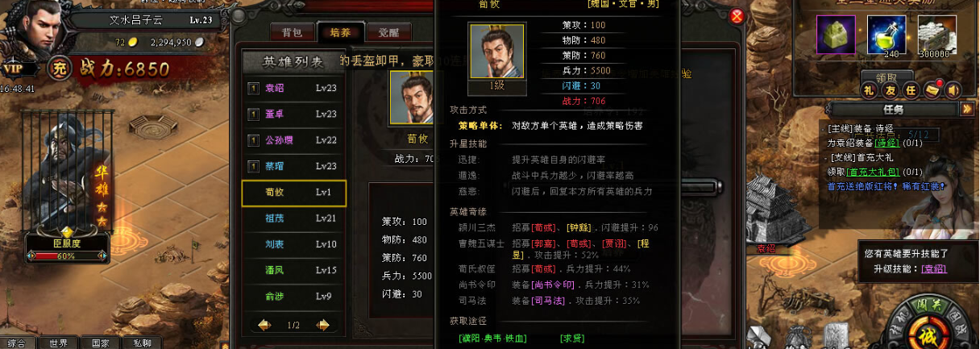Select the green potion reward item
This screenshot has height=349, width=980.
(887, 35)
